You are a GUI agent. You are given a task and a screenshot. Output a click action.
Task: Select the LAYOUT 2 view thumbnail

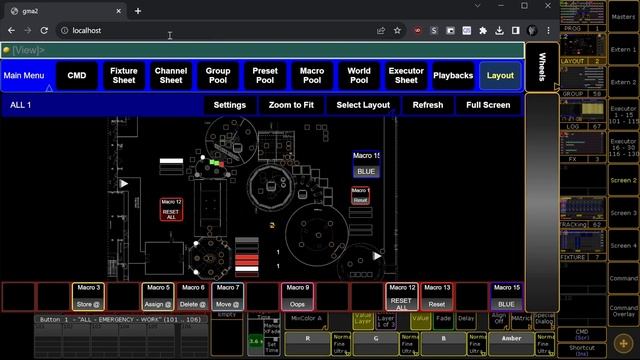(x=582, y=49)
